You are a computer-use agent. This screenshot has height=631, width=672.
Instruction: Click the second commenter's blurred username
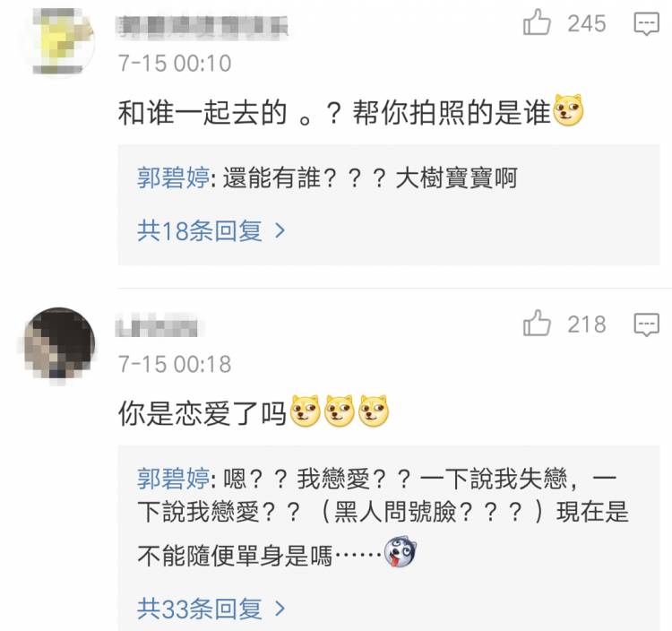(158, 327)
